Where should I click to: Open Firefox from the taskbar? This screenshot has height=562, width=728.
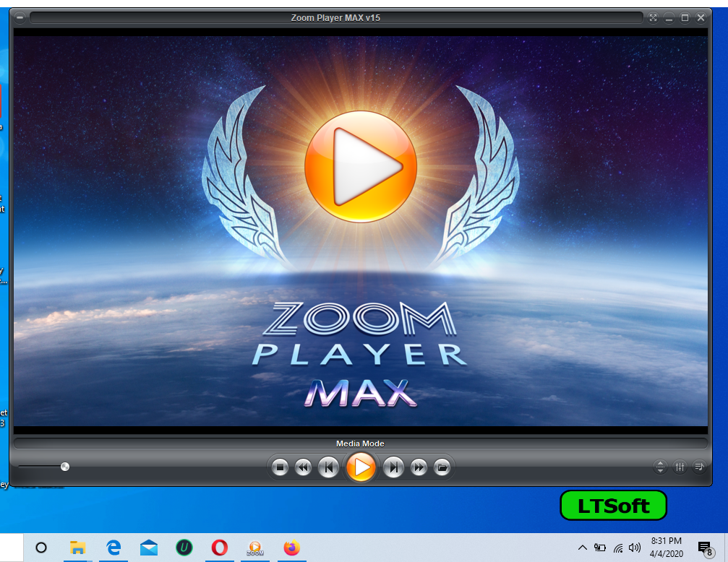292,548
